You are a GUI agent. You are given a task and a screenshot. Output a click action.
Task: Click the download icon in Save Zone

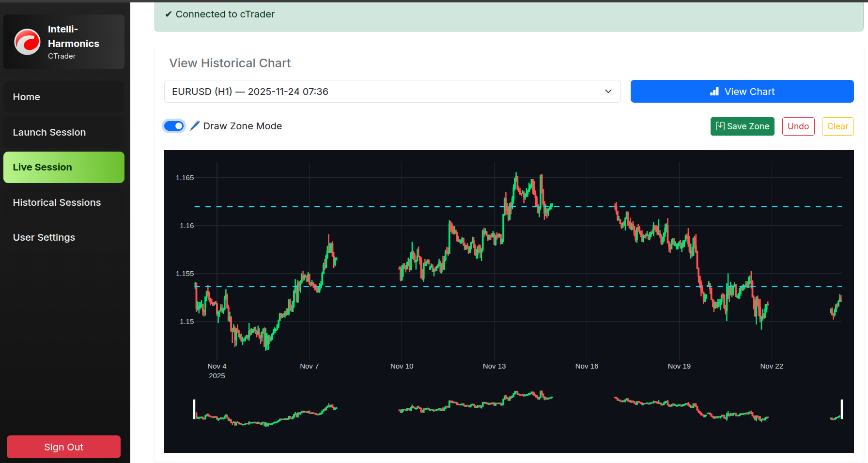point(720,126)
